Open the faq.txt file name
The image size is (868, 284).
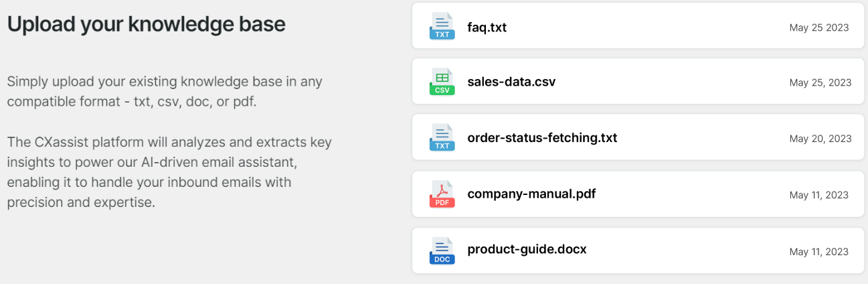[487, 27]
